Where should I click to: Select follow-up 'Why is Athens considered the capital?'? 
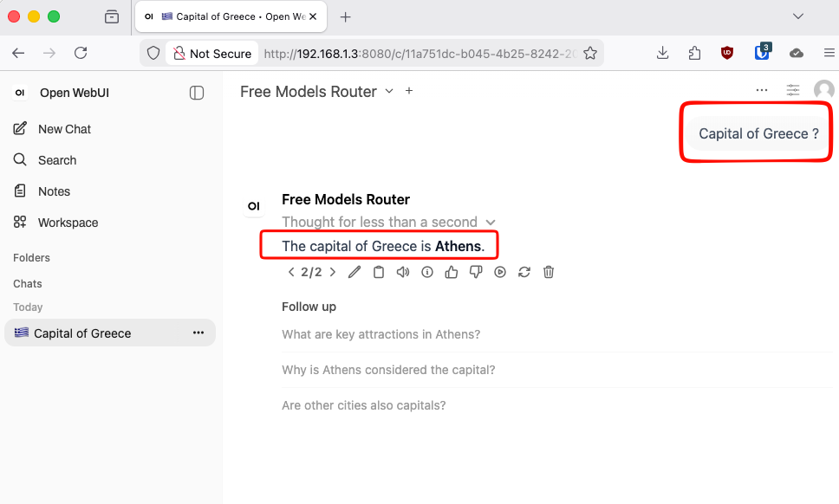pos(388,370)
